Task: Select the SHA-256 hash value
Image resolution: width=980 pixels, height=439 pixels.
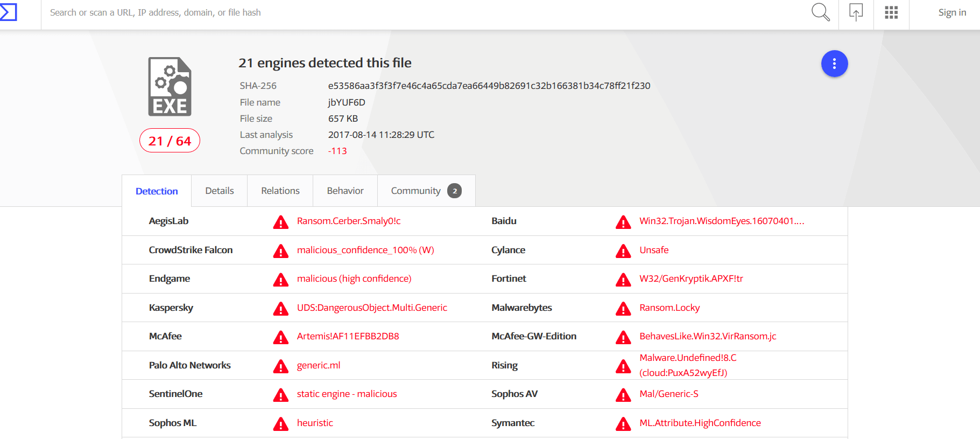Action: click(489, 86)
